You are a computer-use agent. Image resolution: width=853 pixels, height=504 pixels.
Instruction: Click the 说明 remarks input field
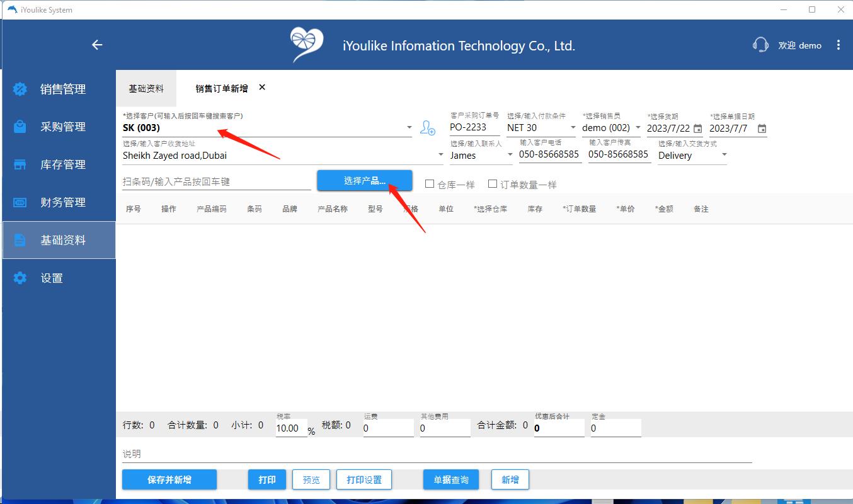tap(437, 454)
